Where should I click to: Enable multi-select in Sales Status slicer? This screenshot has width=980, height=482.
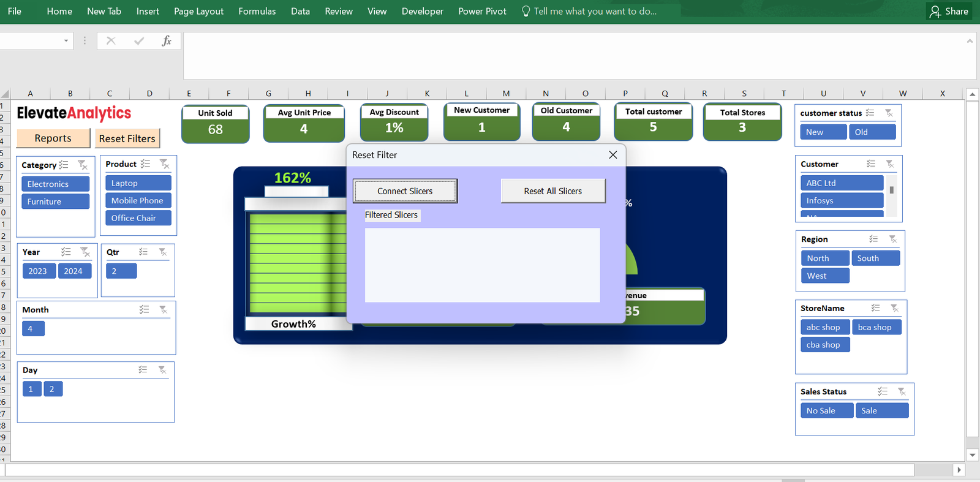(883, 391)
